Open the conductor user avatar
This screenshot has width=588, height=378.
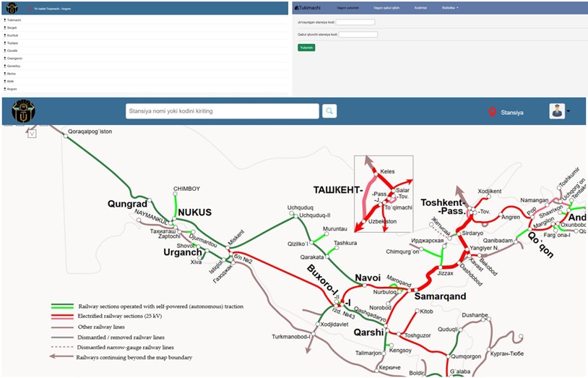tap(557, 111)
